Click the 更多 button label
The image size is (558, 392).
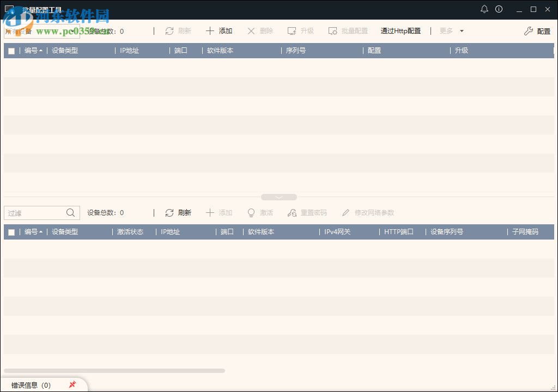446,31
